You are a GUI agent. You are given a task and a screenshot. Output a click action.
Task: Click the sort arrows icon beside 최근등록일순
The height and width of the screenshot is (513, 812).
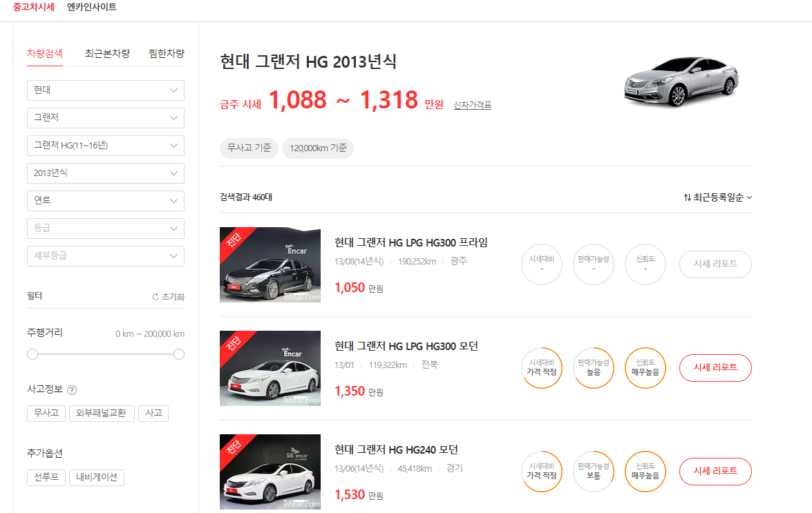(687, 197)
